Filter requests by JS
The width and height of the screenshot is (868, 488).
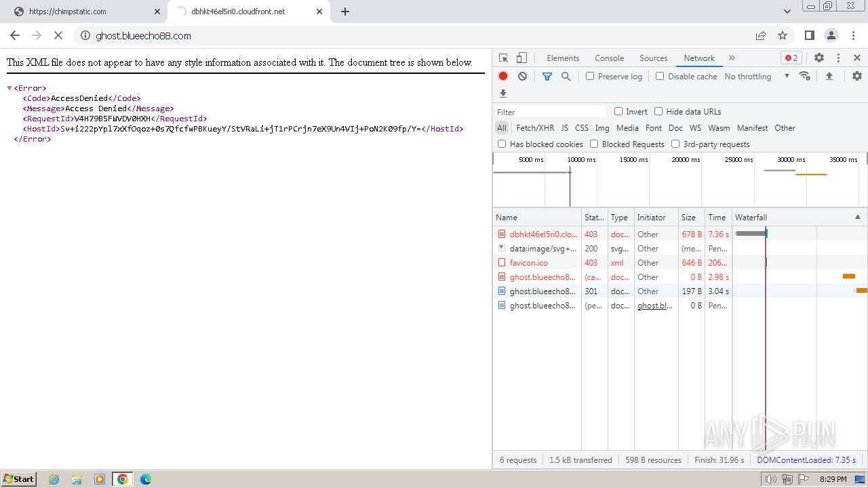coord(564,127)
